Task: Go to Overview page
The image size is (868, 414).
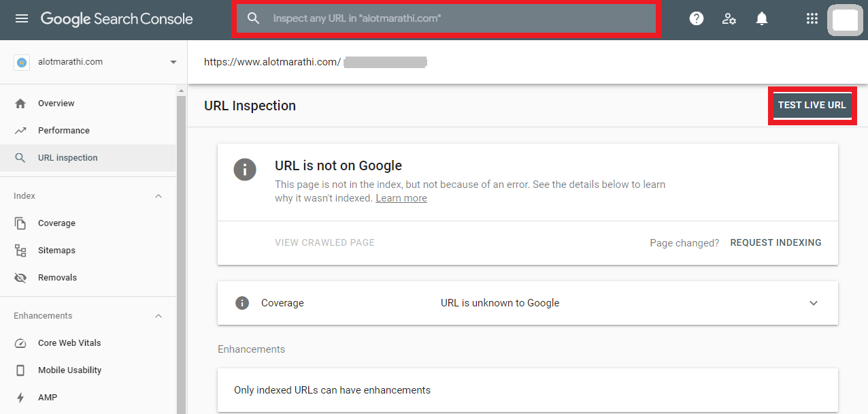Action: click(x=56, y=103)
